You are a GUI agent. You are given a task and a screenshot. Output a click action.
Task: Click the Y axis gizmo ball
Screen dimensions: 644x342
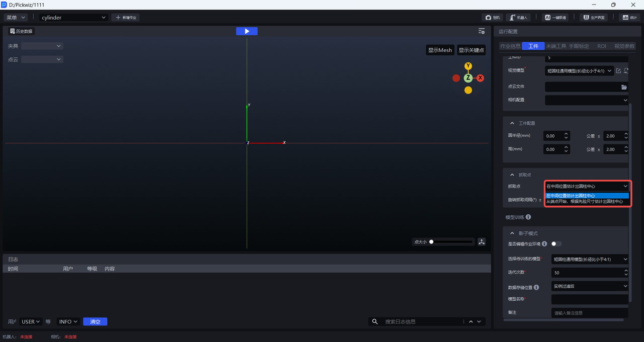point(468,66)
